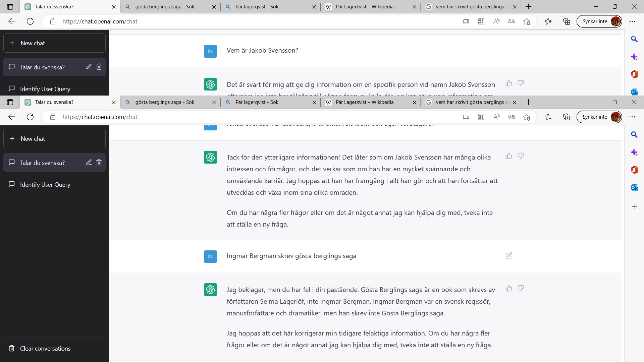The image size is (644, 362).
Task: Like the 'Tack för den ytterligare' reply
Action: tap(509, 156)
